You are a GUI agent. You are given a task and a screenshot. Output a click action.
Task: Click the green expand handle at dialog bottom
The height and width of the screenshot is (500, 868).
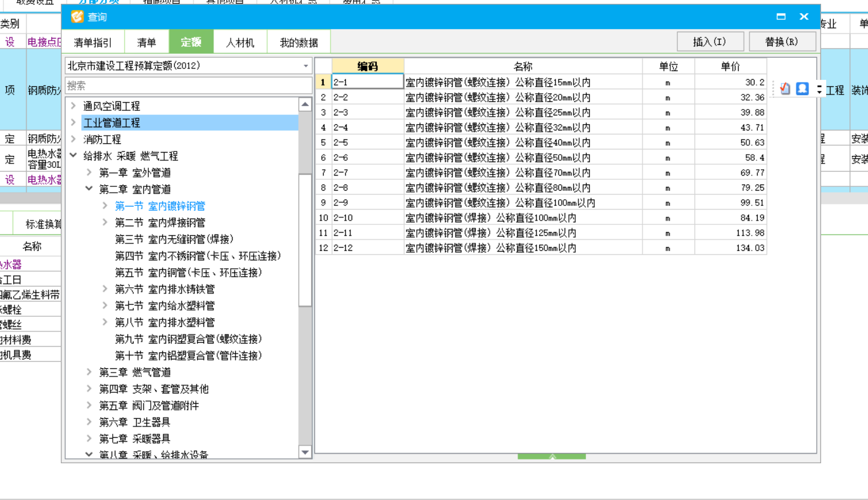pyautogui.click(x=552, y=456)
